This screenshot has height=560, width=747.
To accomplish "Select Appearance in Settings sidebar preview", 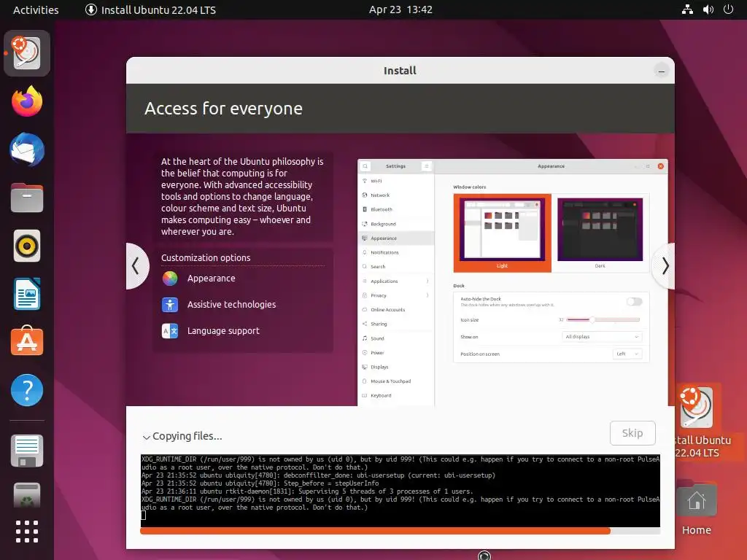I will point(396,238).
